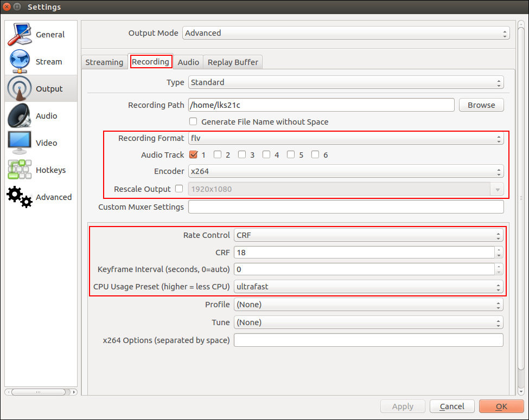Switch to the Recording tab
The height and width of the screenshot is (420, 529).
(x=150, y=62)
